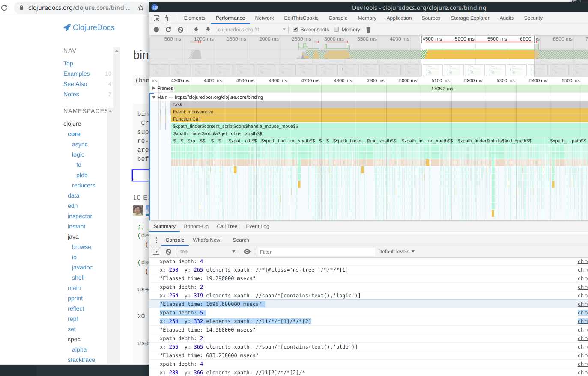Collapse the NAV section arrow
Image resolution: width=588 pixels, height=376 pixels.
[x=116, y=51]
